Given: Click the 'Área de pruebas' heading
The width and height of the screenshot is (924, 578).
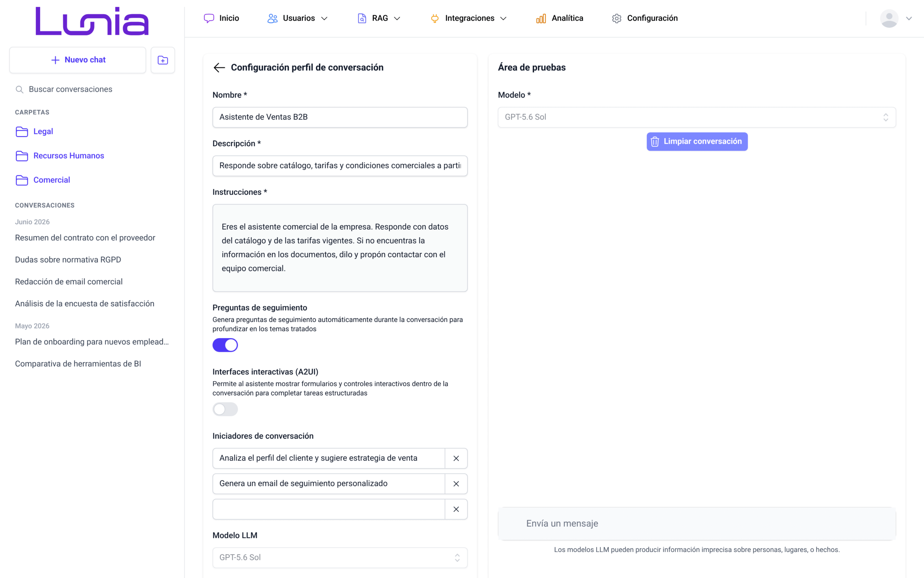Looking at the screenshot, I should tap(532, 68).
